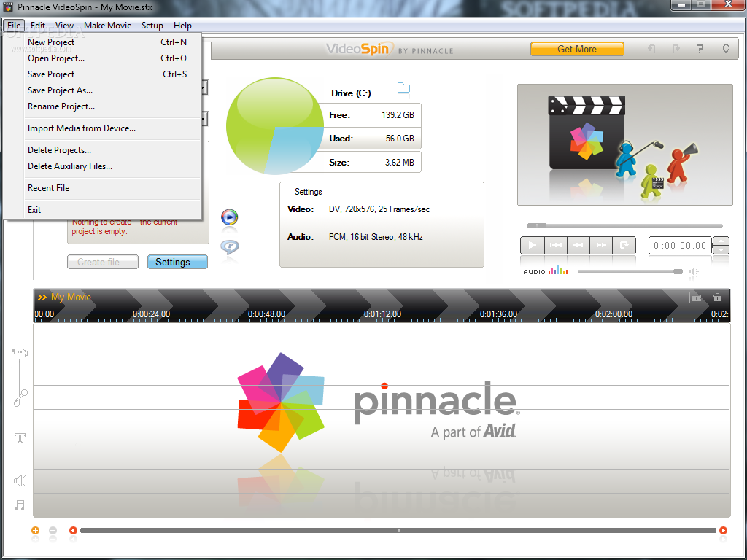
Task: Choose Rename Project... entry
Action: [x=102, y=106]
